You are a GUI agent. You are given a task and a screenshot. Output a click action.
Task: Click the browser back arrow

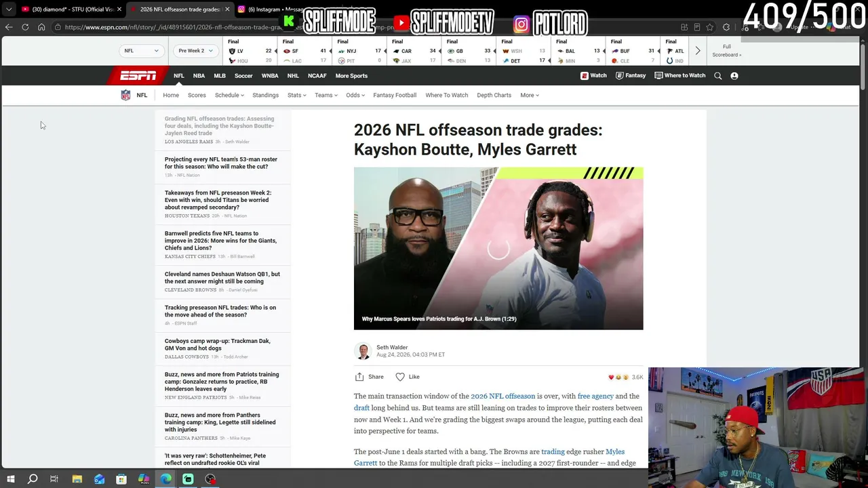click(x=9, y=27)
